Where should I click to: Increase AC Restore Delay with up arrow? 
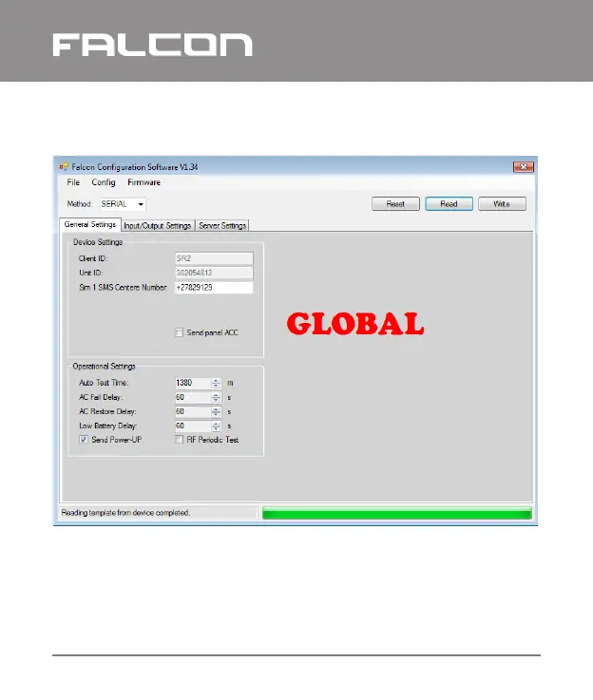216,409
